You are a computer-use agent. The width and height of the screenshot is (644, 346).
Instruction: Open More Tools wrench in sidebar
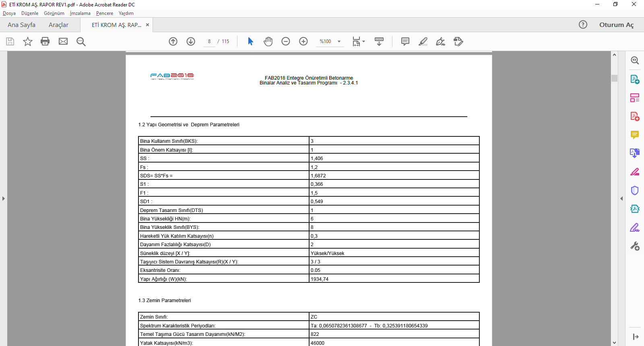[x=635, y=246]
